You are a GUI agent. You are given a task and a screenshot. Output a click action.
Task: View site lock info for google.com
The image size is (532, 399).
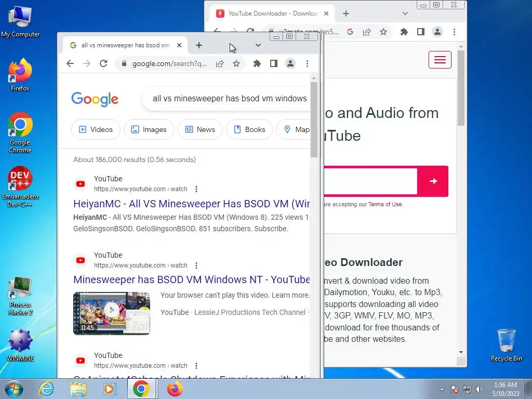124,63
